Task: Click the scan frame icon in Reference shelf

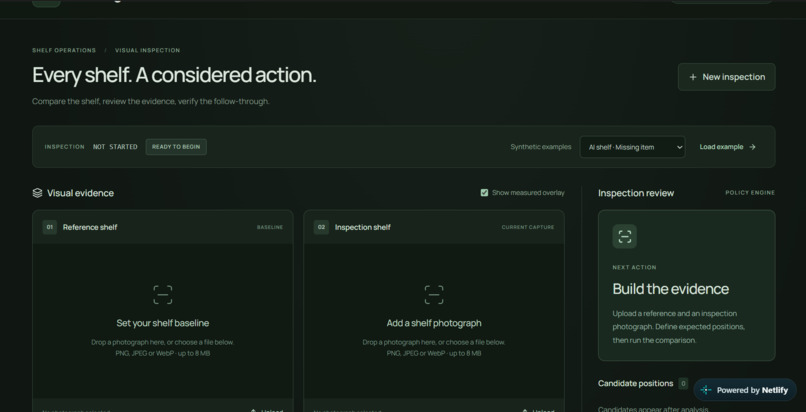Action: (x=162, y=295)
